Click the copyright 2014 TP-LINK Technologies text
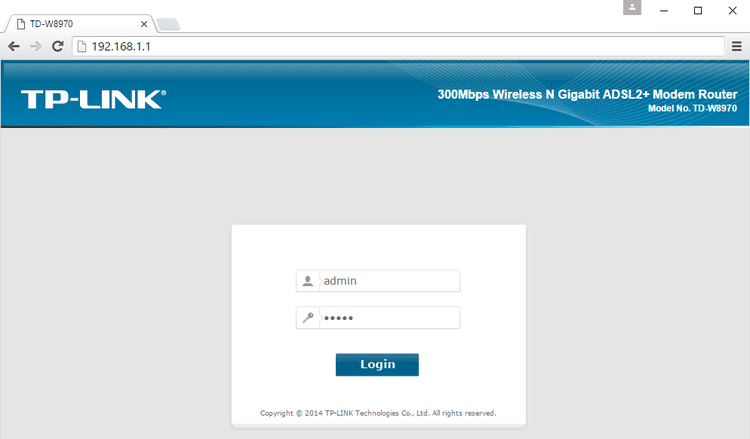 pos(378,413)
